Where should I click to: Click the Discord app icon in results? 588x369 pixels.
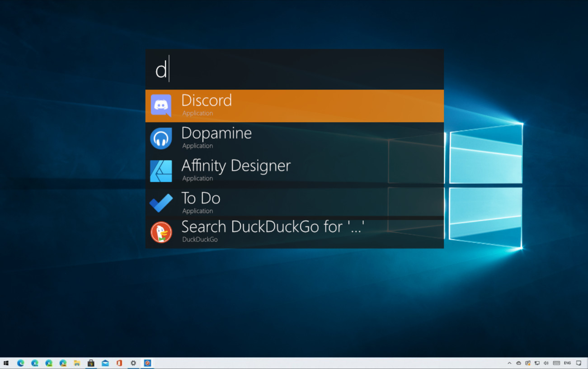coord(161,106)
